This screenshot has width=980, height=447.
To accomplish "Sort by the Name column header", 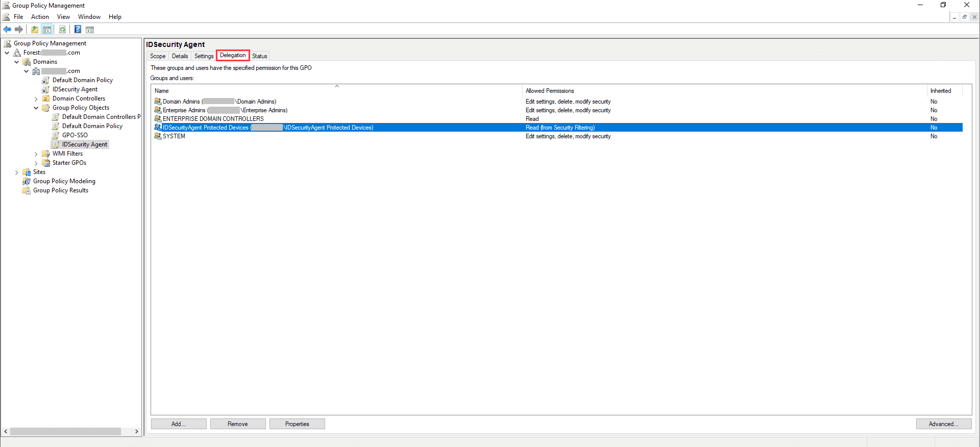I will (x=337, y=91).
